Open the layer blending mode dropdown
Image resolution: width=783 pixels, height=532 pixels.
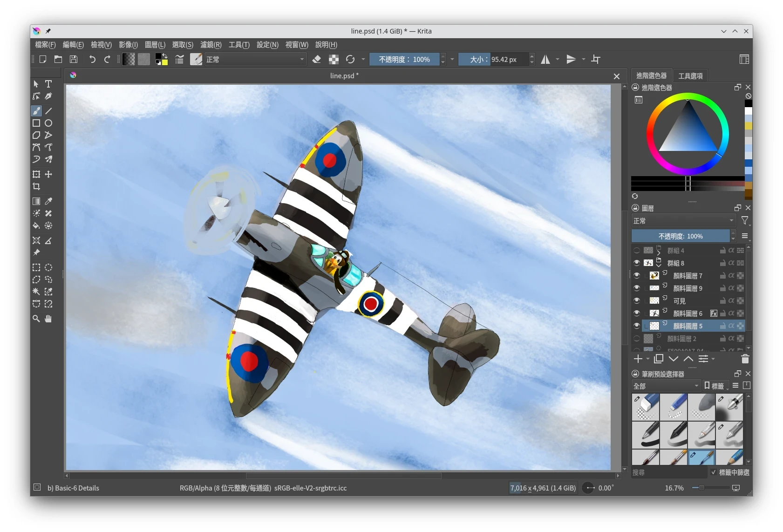coord(683,221)
